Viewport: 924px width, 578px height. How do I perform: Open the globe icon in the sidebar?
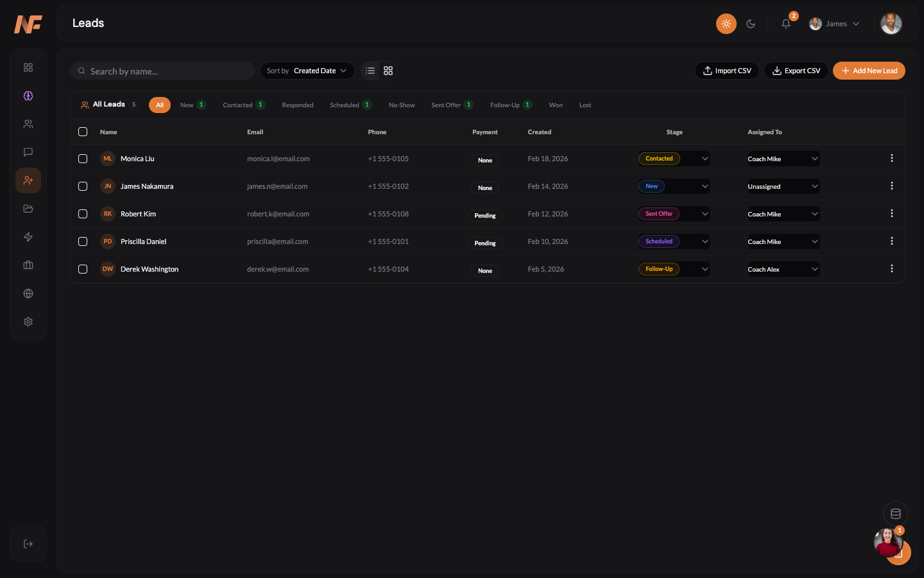coord(28,293)
